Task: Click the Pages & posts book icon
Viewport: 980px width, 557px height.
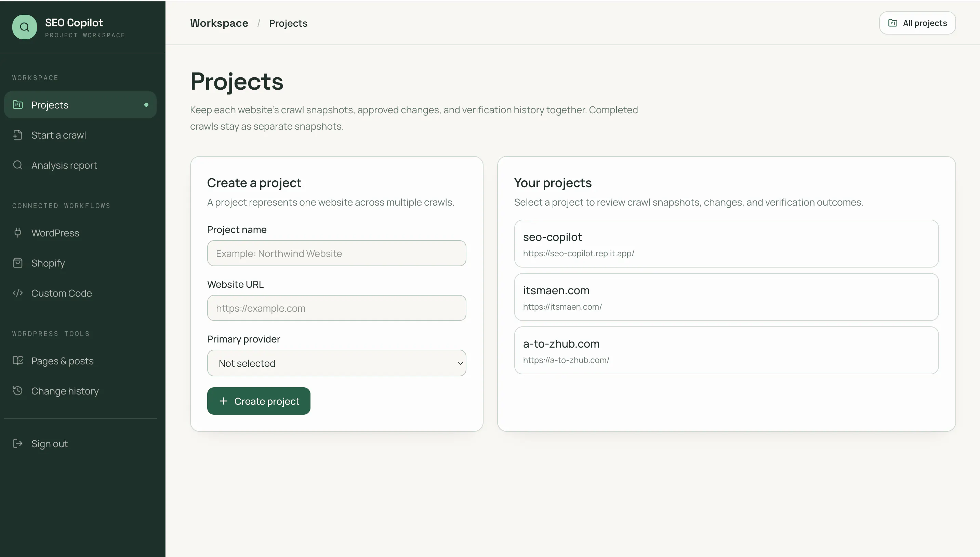Action: (17, 361)
